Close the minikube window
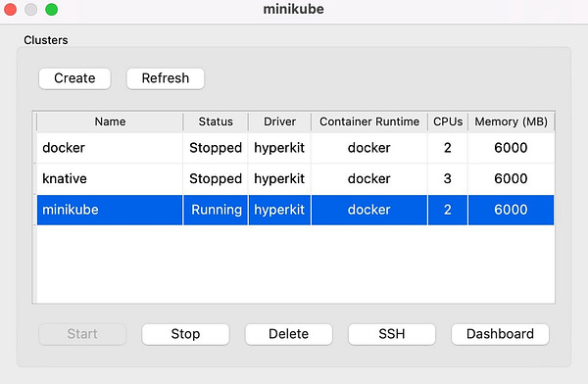588x384 pixels. pos(10,10)
